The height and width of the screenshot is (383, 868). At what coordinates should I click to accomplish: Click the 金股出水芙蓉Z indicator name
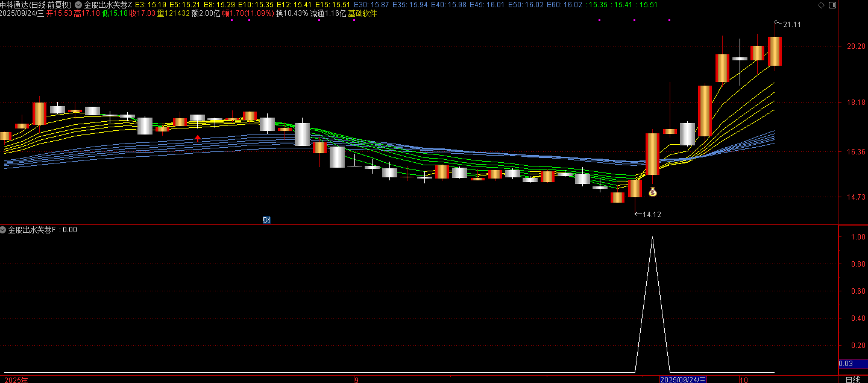coord(108,5)
